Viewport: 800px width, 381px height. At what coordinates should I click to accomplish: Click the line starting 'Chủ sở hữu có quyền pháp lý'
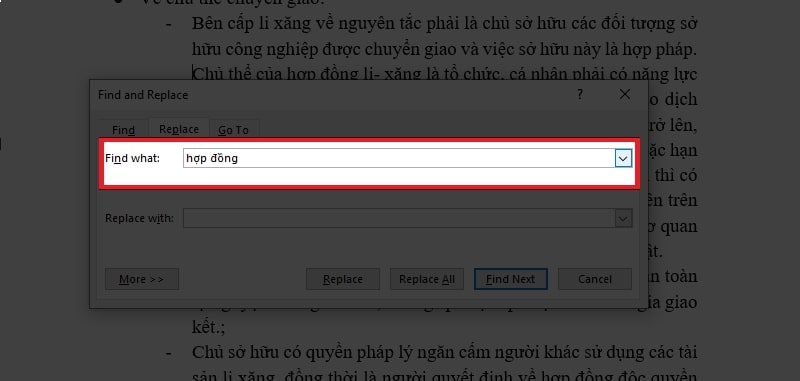point(444,352)
